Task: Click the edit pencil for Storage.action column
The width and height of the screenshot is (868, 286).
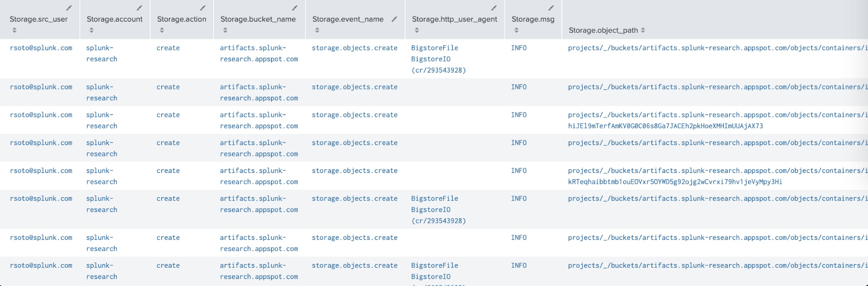Action: tap(203, 8)
